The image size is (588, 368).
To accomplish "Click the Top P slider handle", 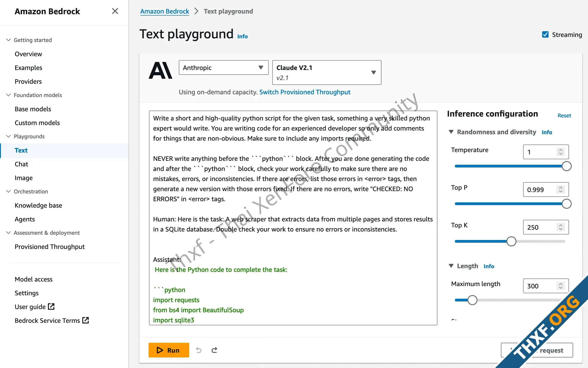I will coord(567,204).
